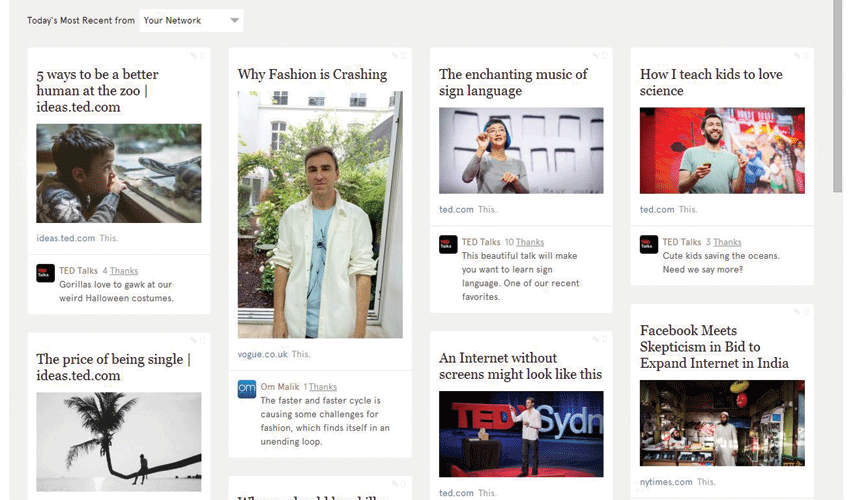The image size is (853, 500).
Task: Click 'This.' beside ted.com on kids science card
Action: (688, 209)
